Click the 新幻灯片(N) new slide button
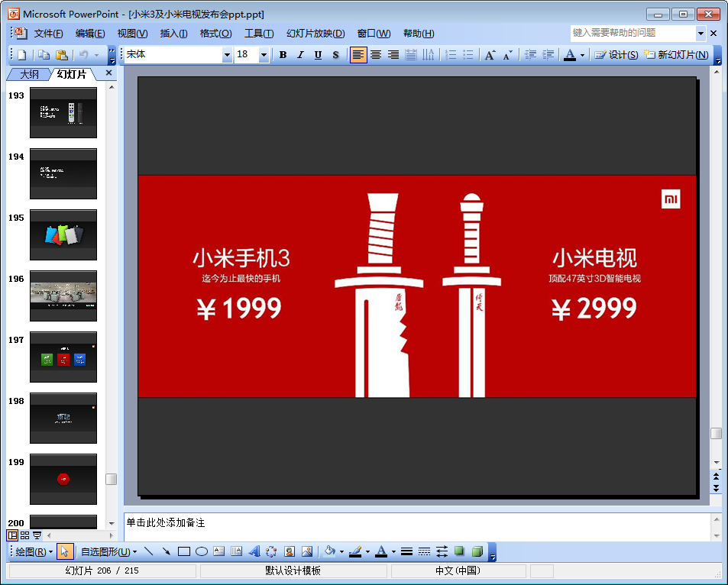This screenshot has height=585, width=728. coord(676,55)
